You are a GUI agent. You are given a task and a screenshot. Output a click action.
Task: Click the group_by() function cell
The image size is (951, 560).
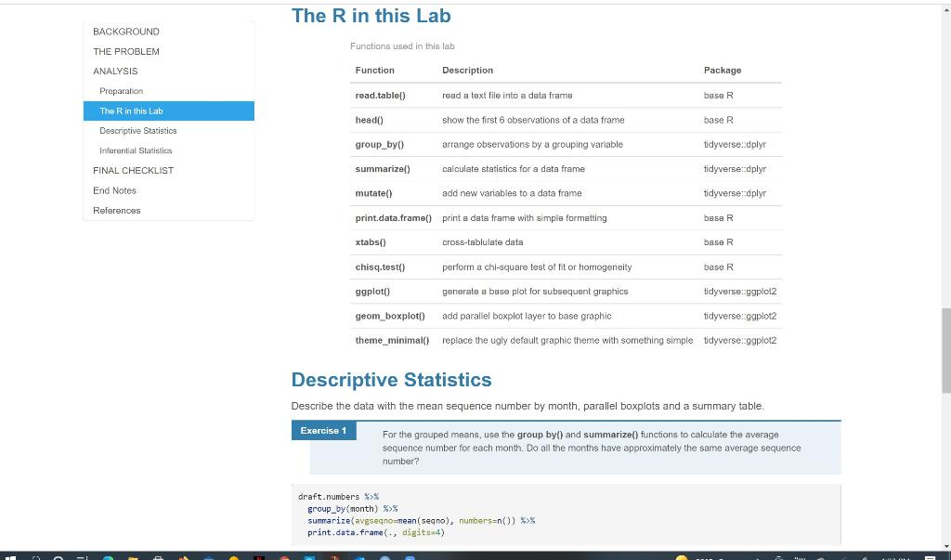[x=380, y=144]
